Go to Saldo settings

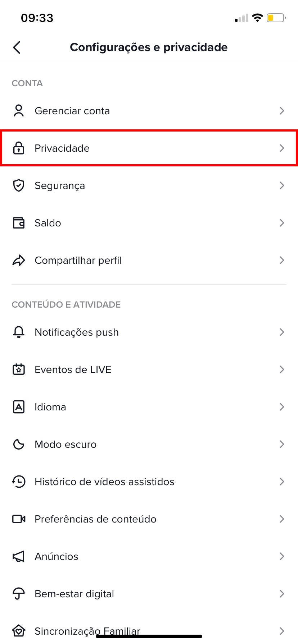point(48,223)
